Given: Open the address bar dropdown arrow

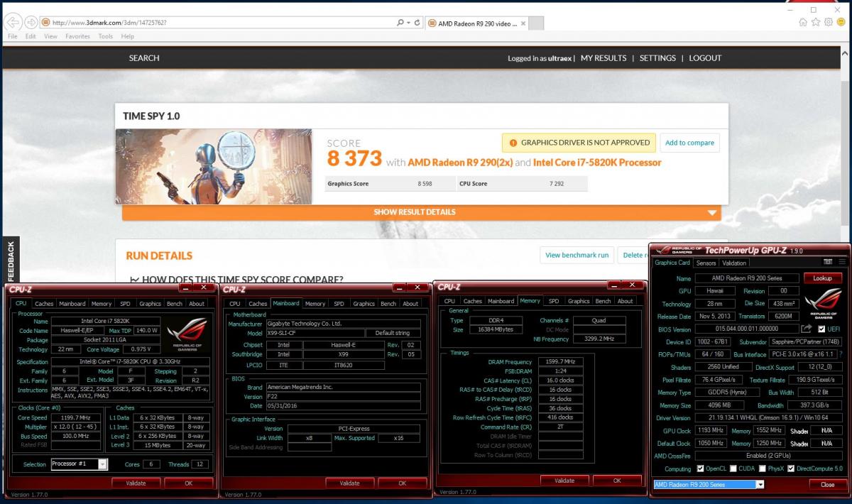Looking at the screenshot, I should click(x=408, y=23).
